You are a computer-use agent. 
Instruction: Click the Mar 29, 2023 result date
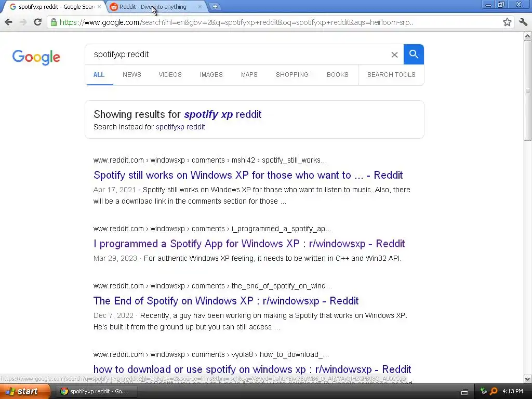[115, 259]
